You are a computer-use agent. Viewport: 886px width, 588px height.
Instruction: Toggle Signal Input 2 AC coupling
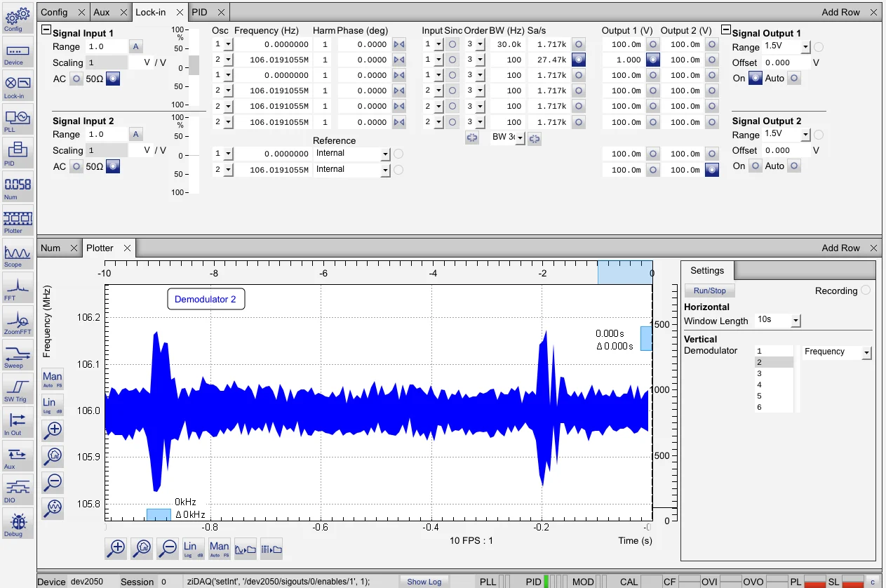[x=76, y=167]
